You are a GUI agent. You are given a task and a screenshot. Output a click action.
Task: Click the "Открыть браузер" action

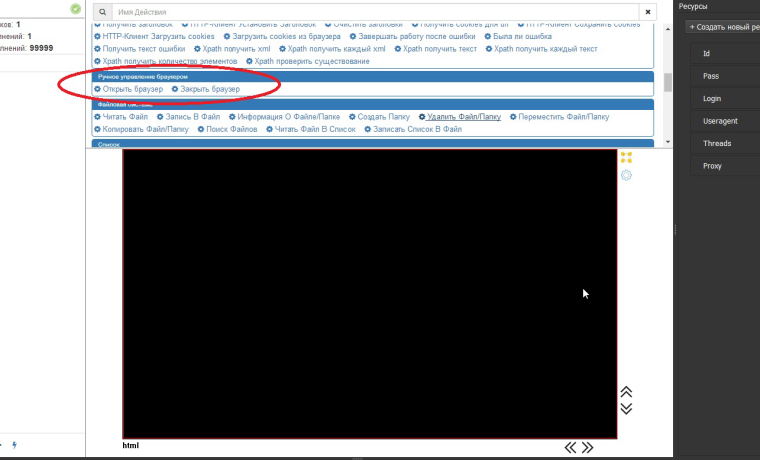point(128,90)
